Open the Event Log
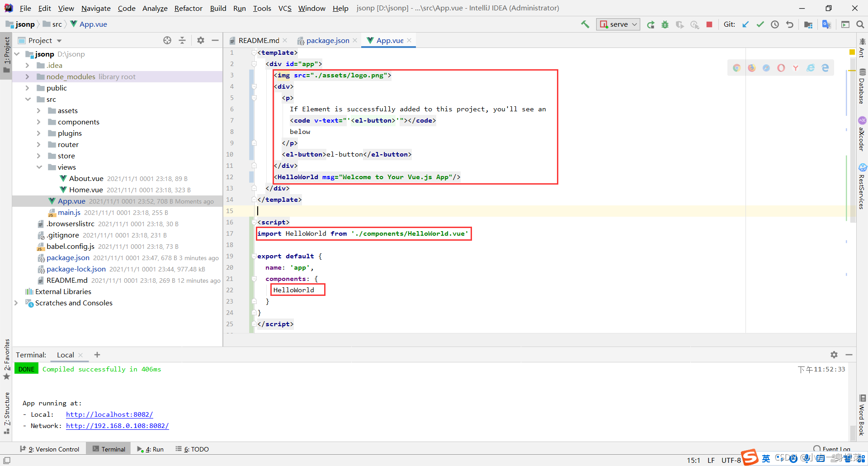 click(x=832, y=449)
